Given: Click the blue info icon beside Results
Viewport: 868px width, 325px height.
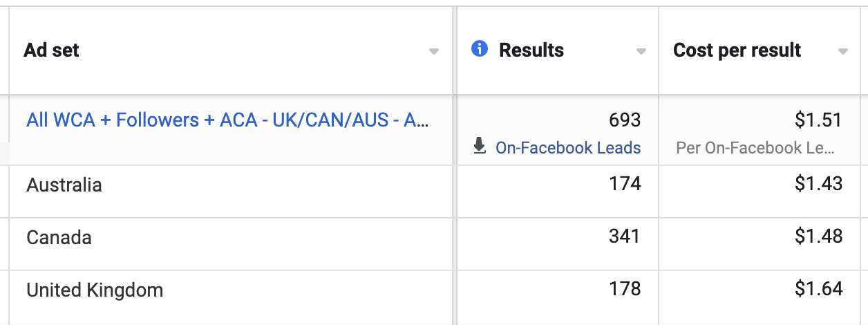Looking at the screenshot, I should 480,49.
